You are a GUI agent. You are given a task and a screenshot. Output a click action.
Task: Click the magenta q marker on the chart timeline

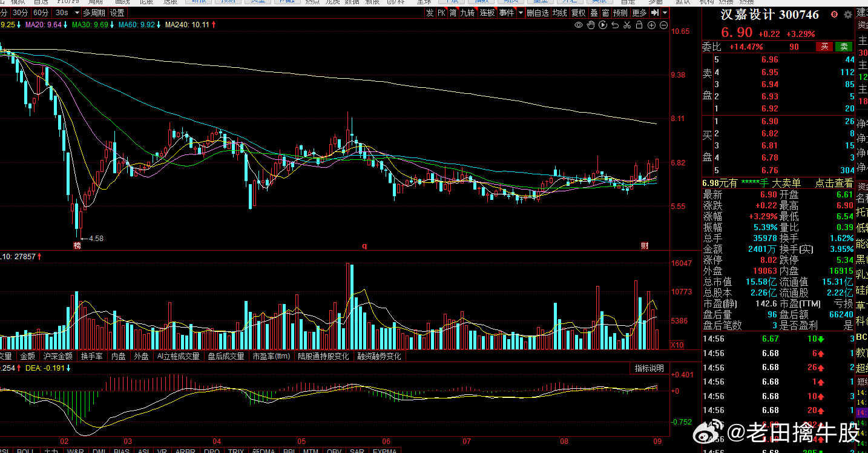(364, 246)
